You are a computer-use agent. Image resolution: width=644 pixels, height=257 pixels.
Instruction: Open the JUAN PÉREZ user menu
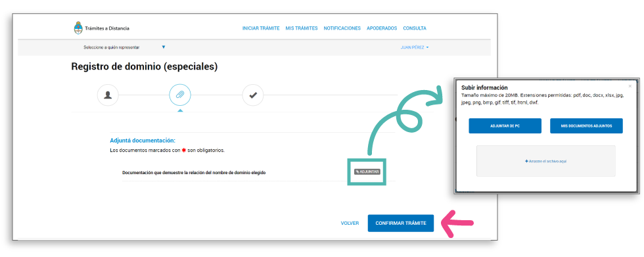[x=415, y=47]
